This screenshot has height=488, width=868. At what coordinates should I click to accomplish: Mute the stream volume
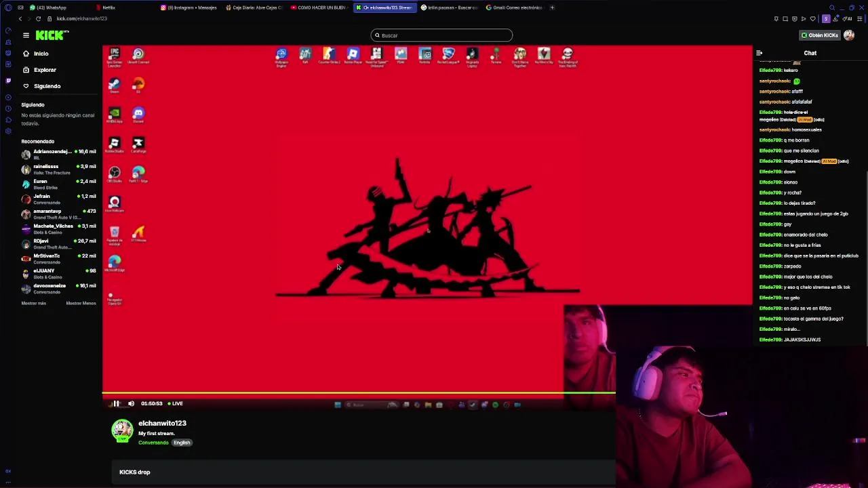tap(132, 403)
